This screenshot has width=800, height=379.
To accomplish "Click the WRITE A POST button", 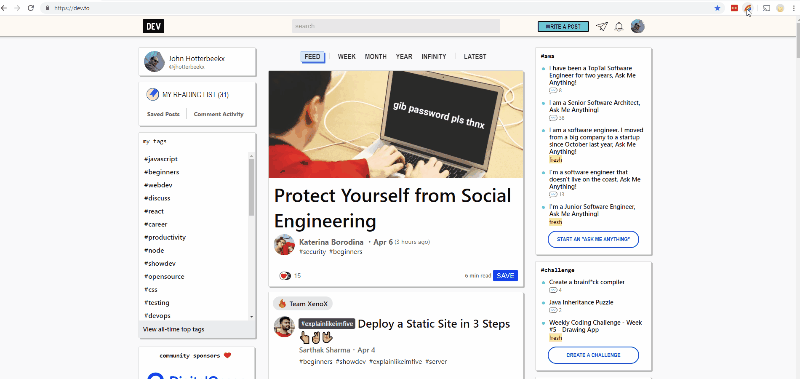I will pyautogui.click(x=563, y=27).
